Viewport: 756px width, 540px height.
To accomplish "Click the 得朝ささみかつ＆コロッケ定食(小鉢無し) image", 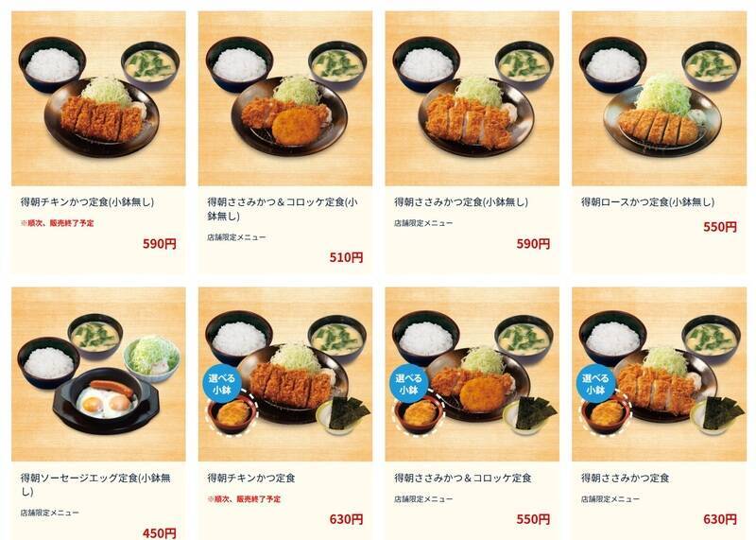I will 285,98.
